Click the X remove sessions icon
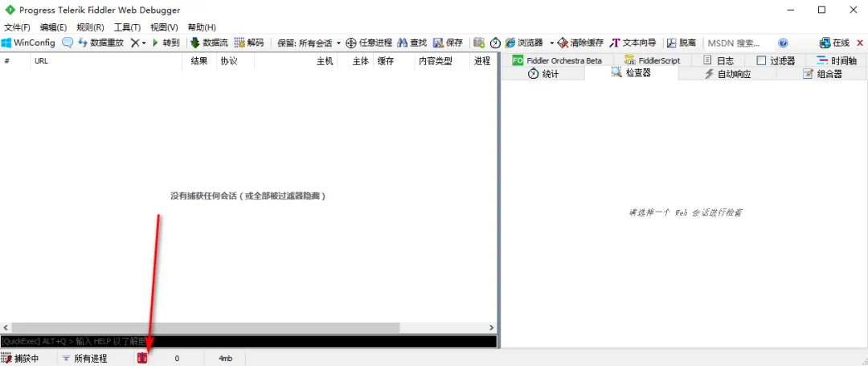 134,43
